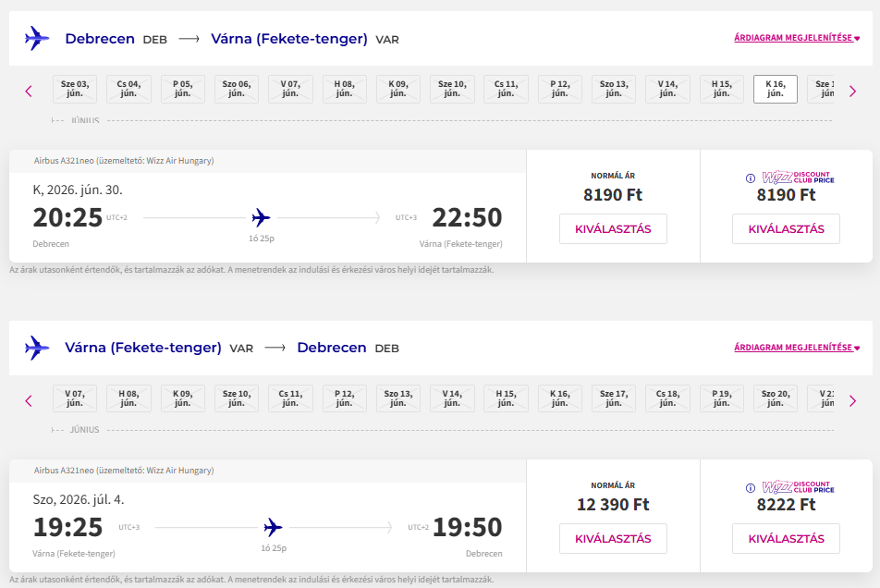Viewport: 880px width, 588px height.
Task: Select outbound date K 16, jún.
Action: pyautogui.click(x=775, y=89)
